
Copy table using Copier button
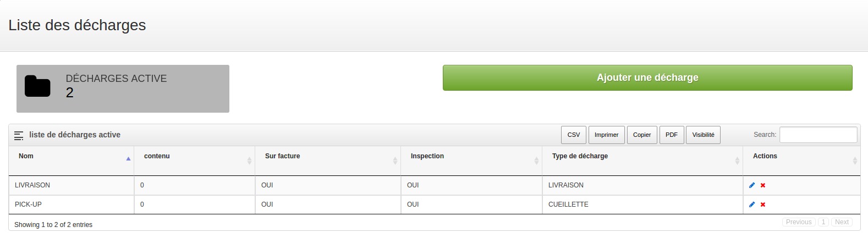642,135
